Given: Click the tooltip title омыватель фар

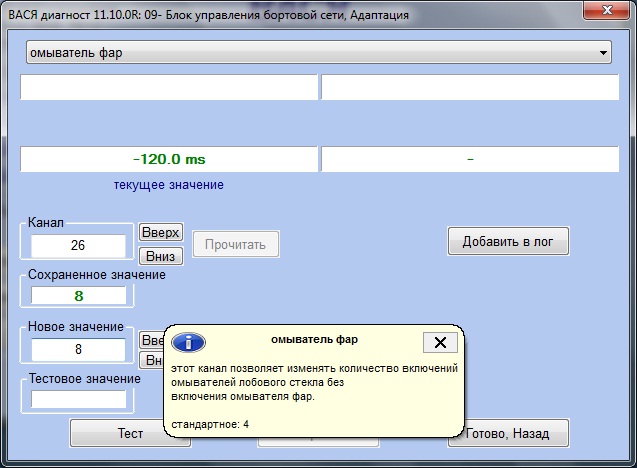Looking at the screenshot, I should [314, 340].
